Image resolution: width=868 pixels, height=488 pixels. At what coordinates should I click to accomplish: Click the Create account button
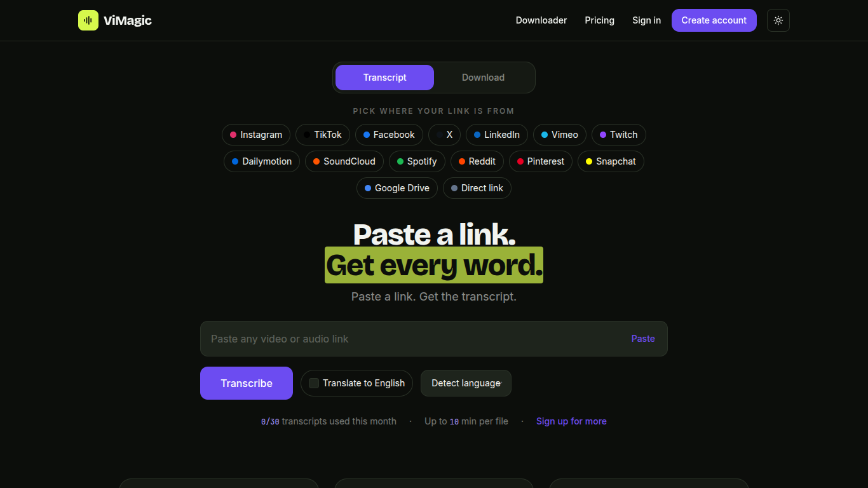(x=714, y=20)
